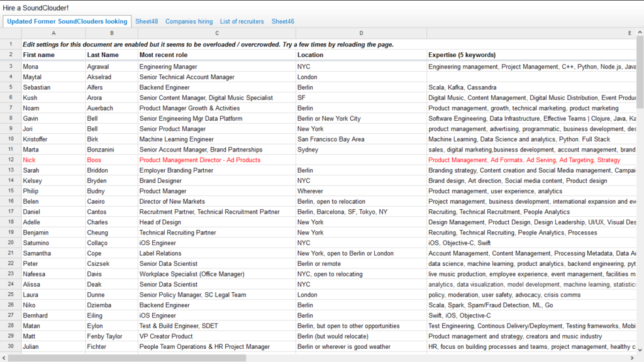Switch to the Sheet46 tab
The image size is (644, 362).
(282, 21)
